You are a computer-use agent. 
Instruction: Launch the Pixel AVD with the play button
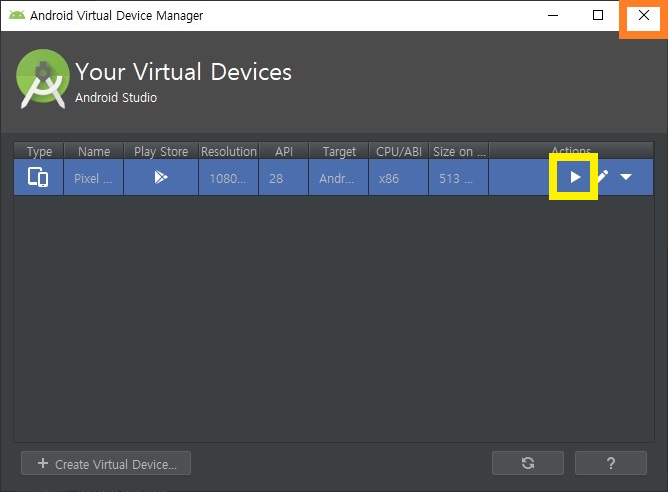tap(575, 177)
